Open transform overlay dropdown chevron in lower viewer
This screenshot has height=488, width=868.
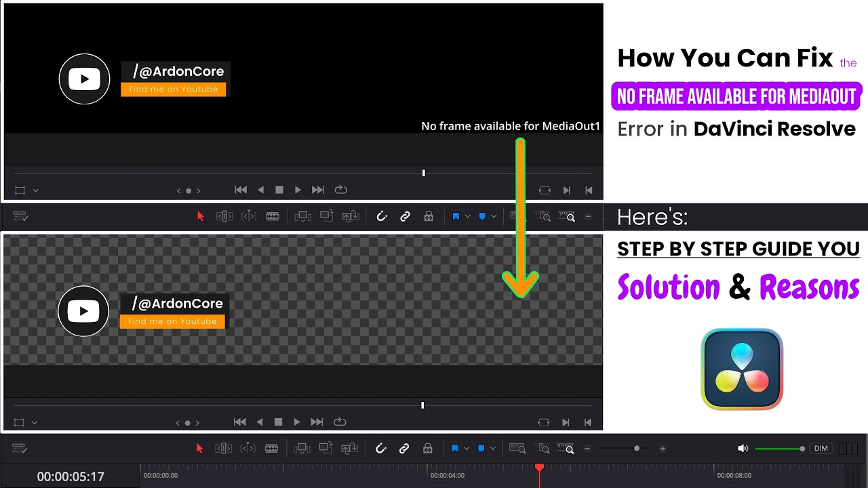pyautogui.click(x=35, y=422)
